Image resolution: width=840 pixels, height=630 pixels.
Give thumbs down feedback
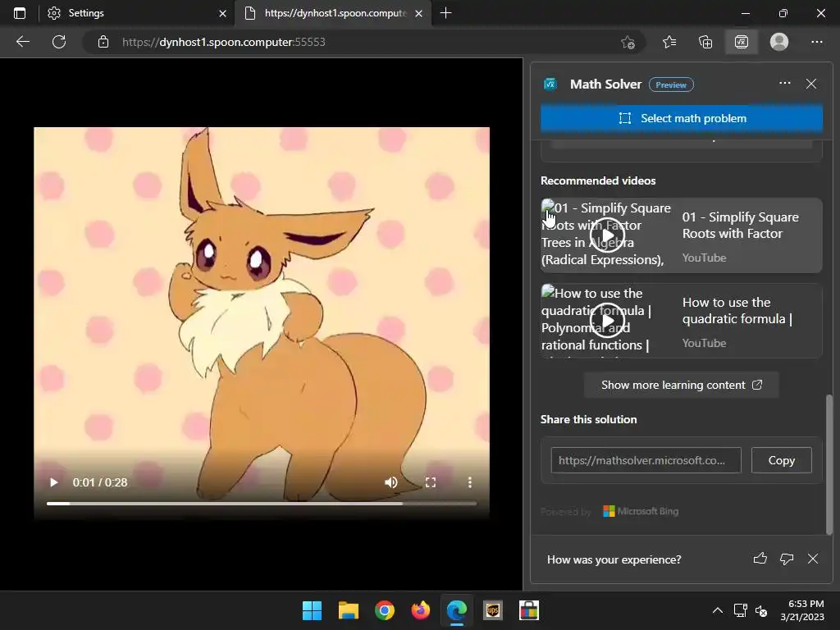tap(787, 559)
